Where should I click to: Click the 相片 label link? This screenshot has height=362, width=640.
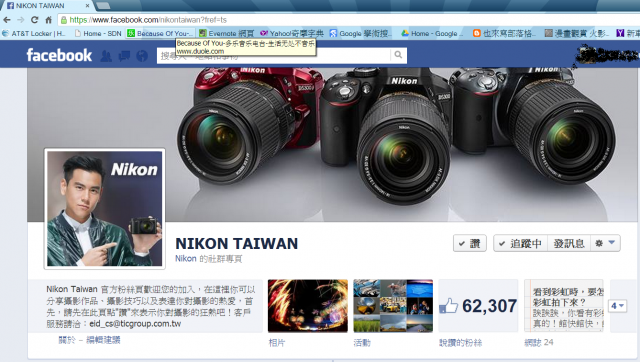pyautogui.click(x=277, y=343)
